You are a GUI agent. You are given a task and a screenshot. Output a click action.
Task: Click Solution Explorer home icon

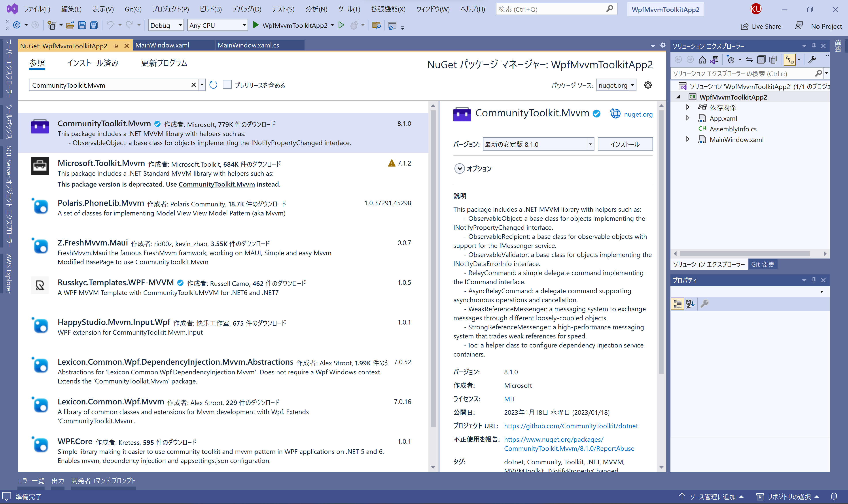pyautogui.click(x=702, y=60)
